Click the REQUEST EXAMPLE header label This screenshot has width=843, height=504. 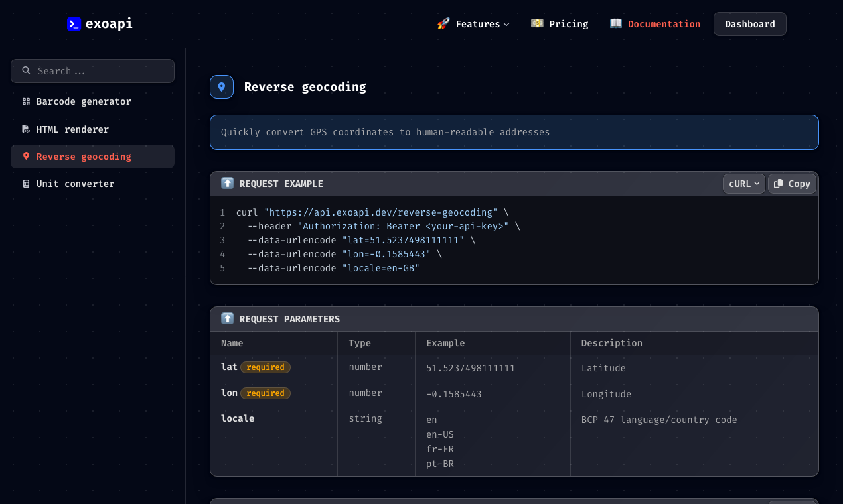[x=281, y=184]
